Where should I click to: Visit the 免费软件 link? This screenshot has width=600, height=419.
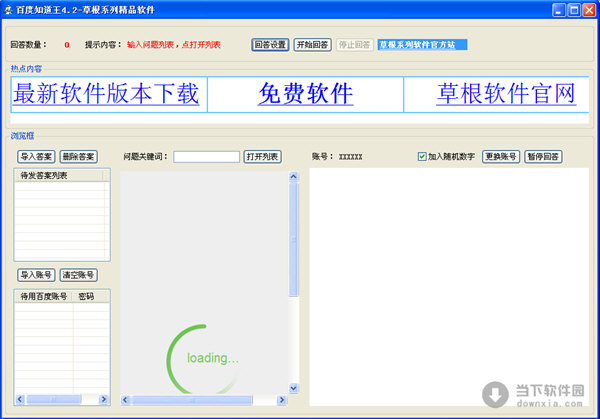pos(305,93)
